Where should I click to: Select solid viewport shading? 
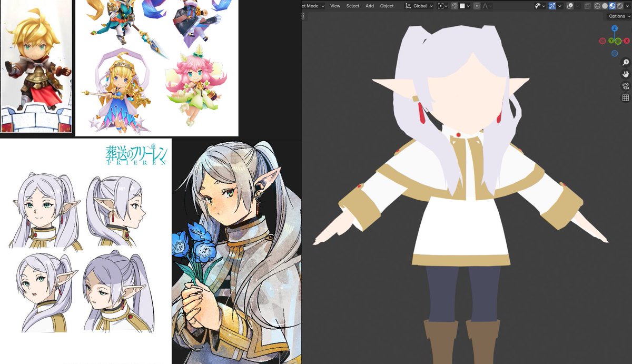pos(605,6)
